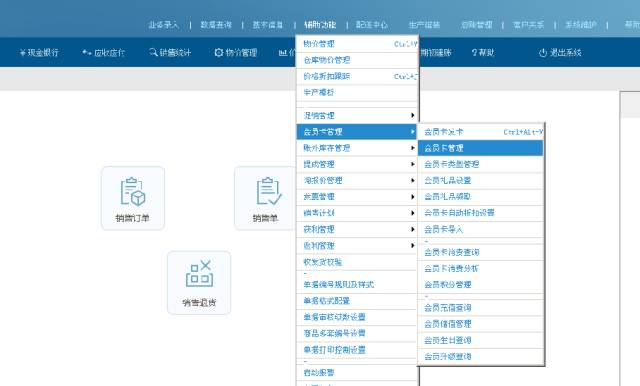The height and width of the screenshot is (386, 640).
Task: Expand the 提成管理 submenu arrow
Action: (413, 164)
